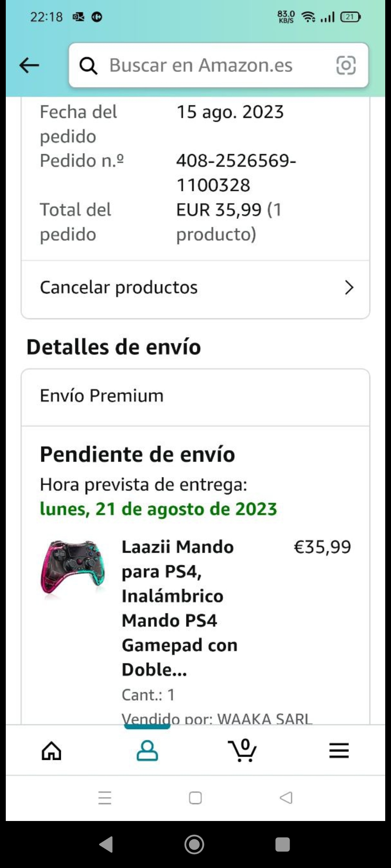
Task: Tap the system bar back triangle
Action: pyautogui.click(x=106, y=845)
